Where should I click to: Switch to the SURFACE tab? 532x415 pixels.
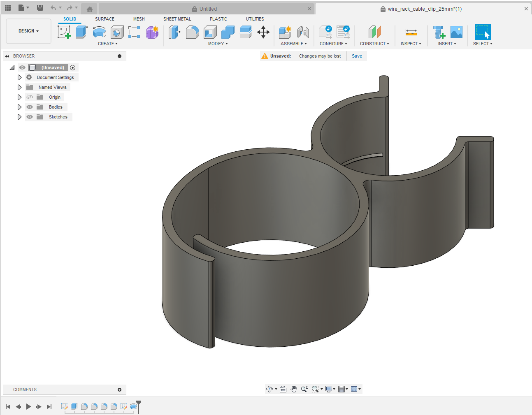[x=105, y=19]
